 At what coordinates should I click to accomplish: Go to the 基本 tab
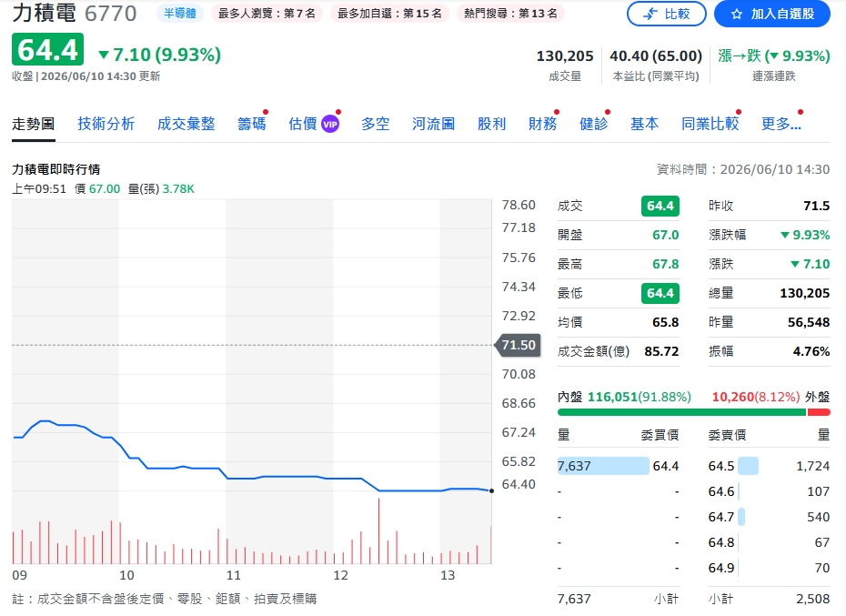[x=645, y=124]
